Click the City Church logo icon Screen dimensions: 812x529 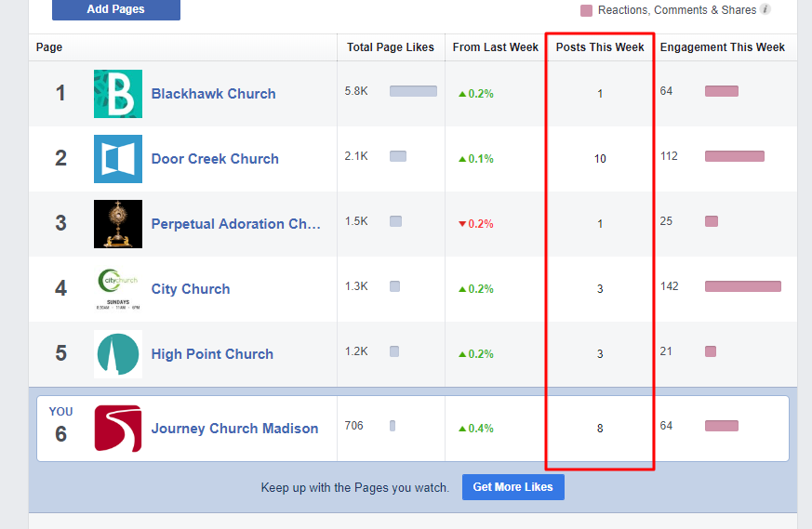(118, 289)
